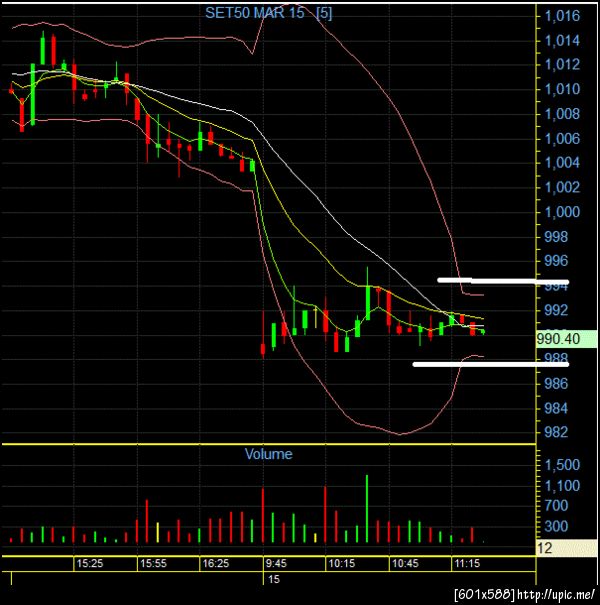This screenshot has width=600, height=605.
Task: Click the 1,100 volume axis label
Action: [562, 485]
